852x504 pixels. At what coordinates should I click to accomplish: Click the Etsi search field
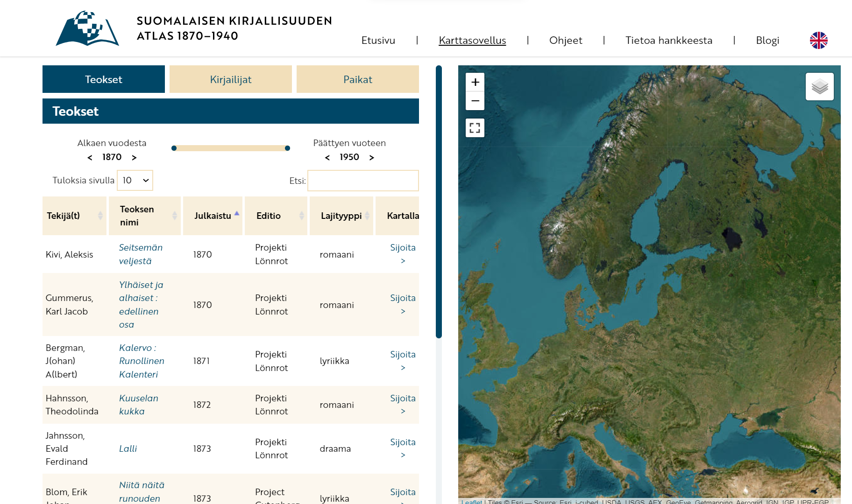click(363, 181)
